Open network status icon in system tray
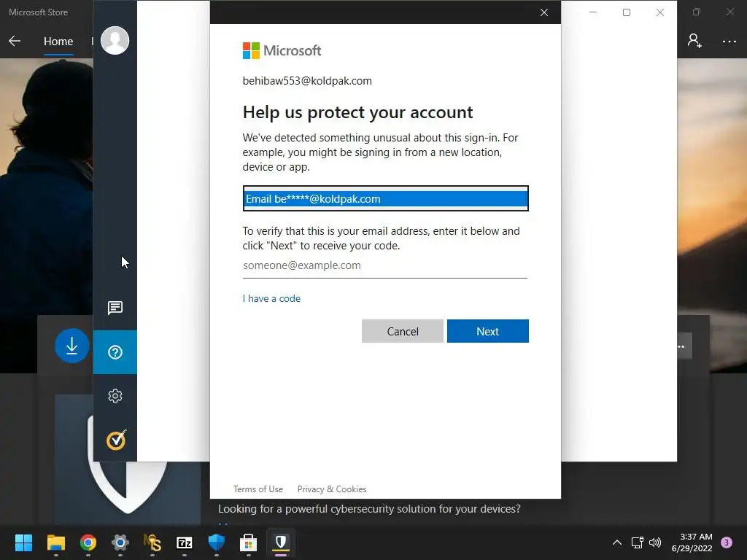 click(x=637, y=542)
